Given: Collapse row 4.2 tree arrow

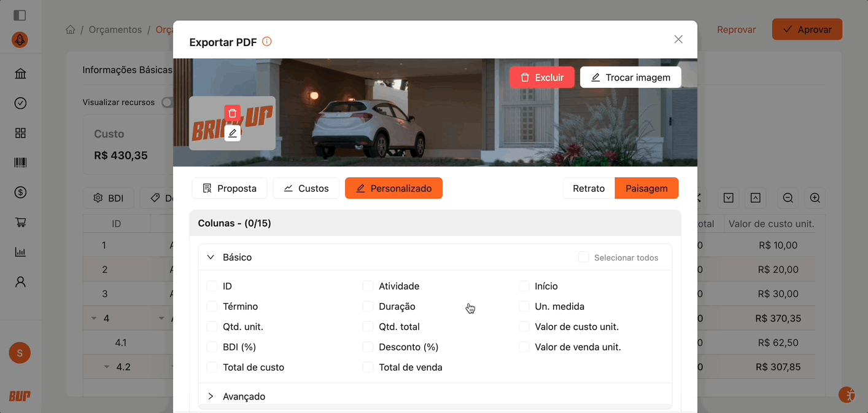Looking at the screenshot, I should coord(106,367).
